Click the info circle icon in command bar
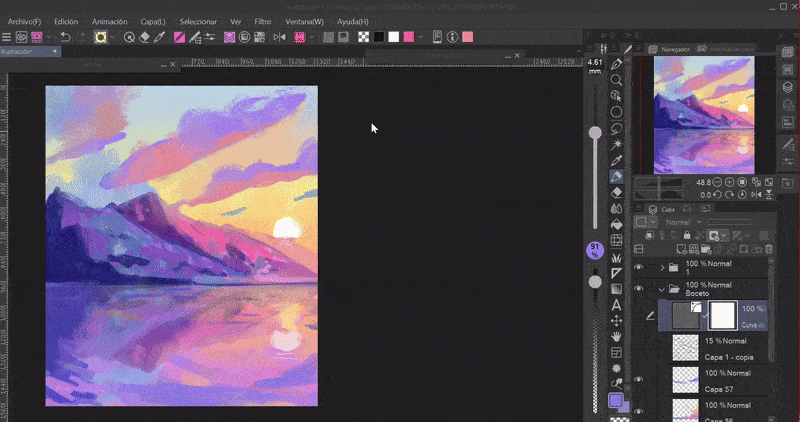This screenshot has width=800, height=422. click(452, 37)
